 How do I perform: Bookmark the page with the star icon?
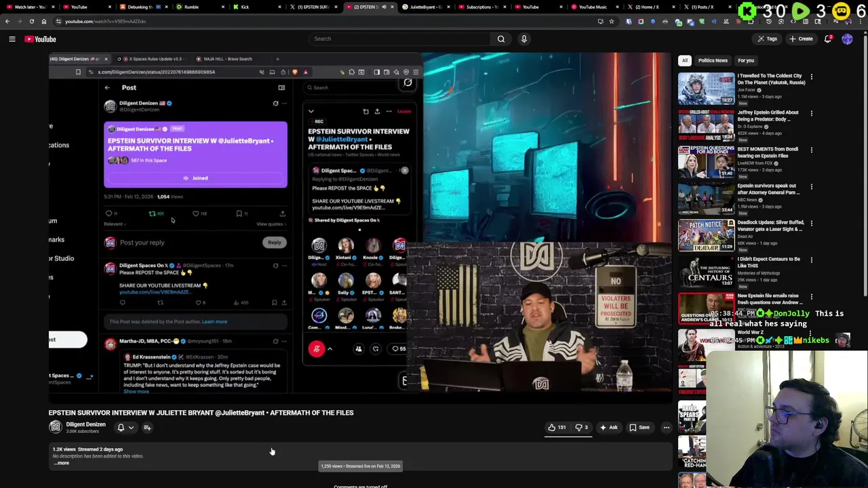coord(612,21)
